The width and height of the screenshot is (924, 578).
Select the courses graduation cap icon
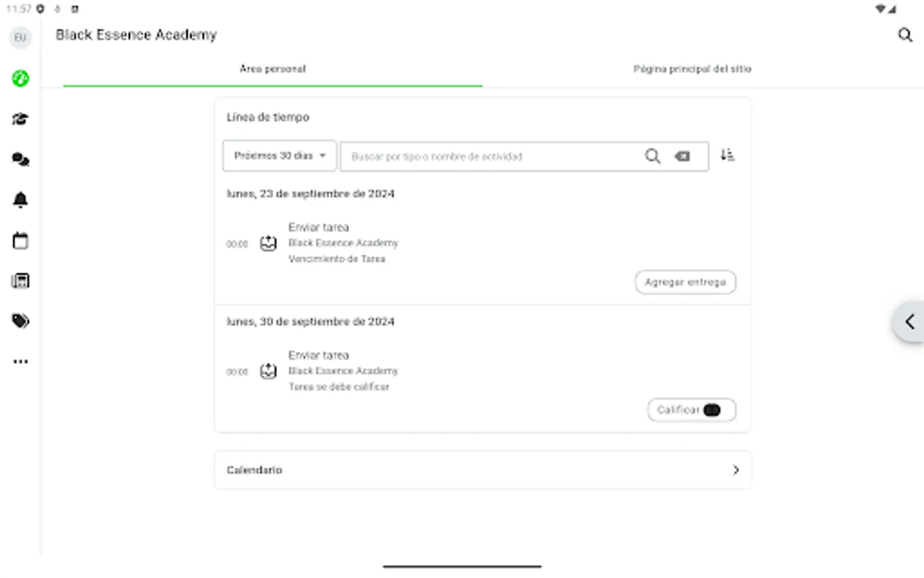coord(20,119)
